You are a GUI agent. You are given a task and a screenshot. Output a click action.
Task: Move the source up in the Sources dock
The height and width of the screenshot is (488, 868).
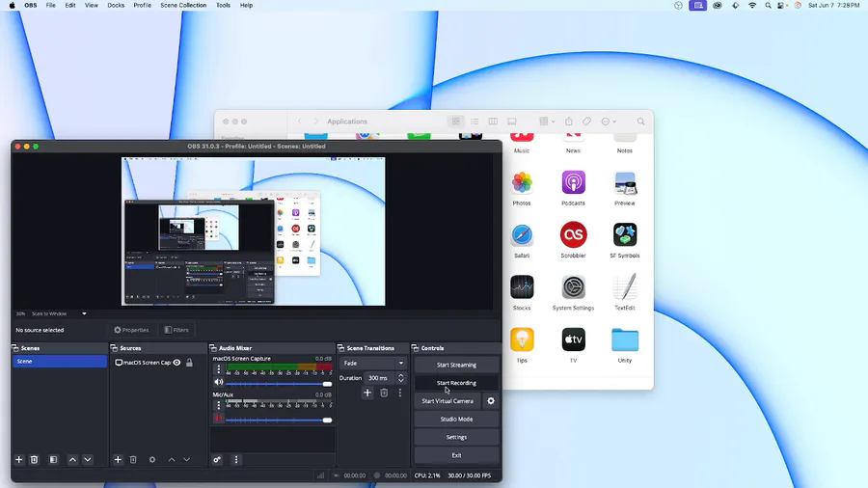tap(172, 460)
